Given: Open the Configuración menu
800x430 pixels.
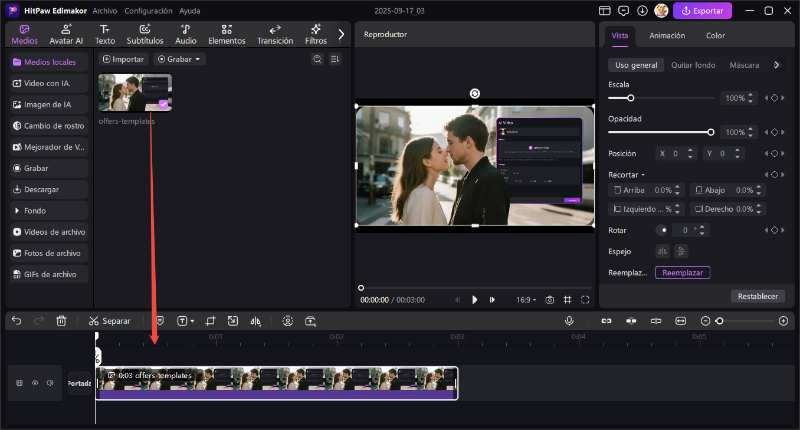Looking at the screenshot, I should coord(148,11).
